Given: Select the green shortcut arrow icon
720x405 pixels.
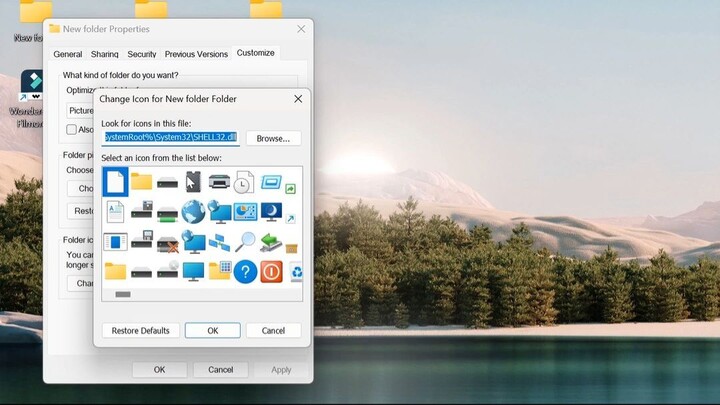Looking at the screenshot, I should 291,188.
